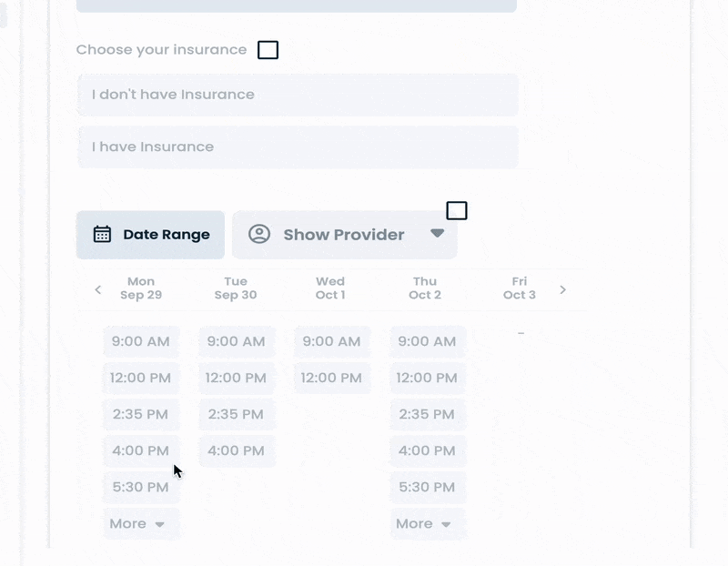
Task: Click the calendar icon in Date Range
Action: 103,234
